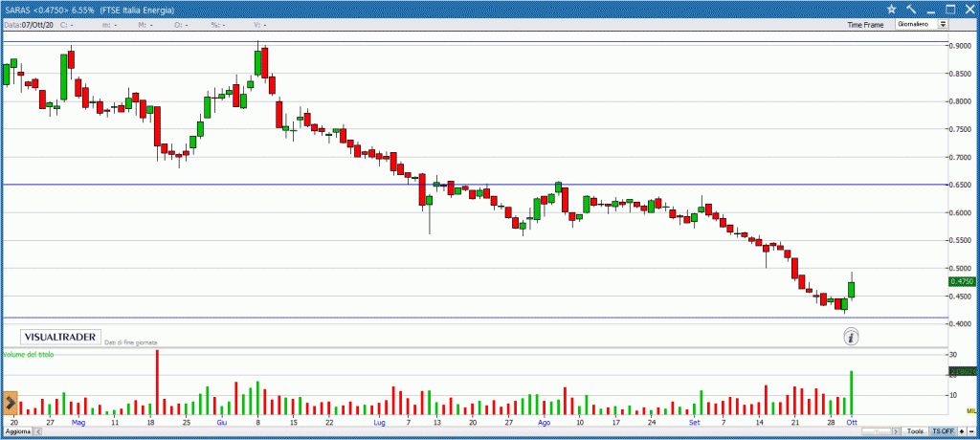Open the info icon on the chart
Screen dimensions: 980x440
[x=851, y=338]
